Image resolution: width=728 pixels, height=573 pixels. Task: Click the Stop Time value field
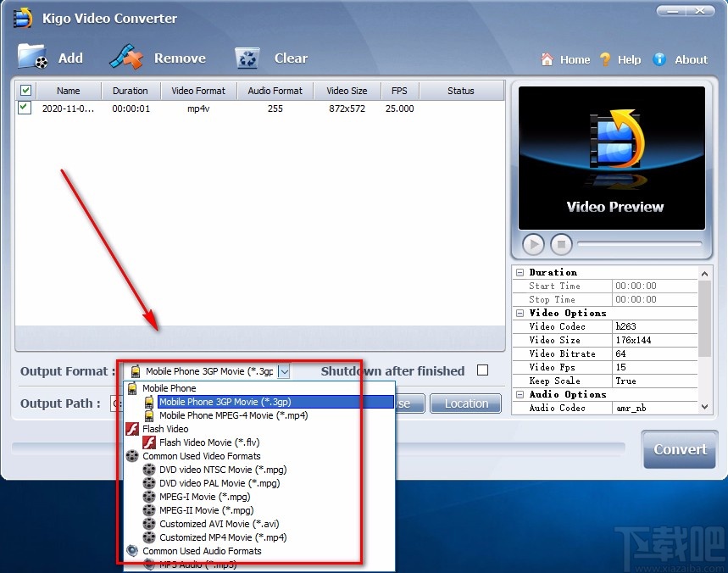pyautogui.click(x=654, y=299)
